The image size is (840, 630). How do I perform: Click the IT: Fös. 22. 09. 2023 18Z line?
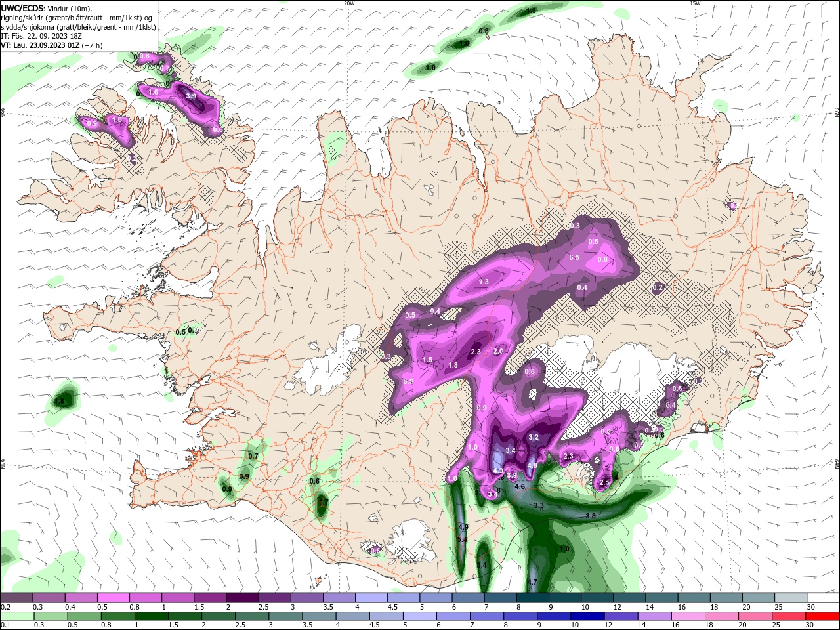tap(42, 37)
